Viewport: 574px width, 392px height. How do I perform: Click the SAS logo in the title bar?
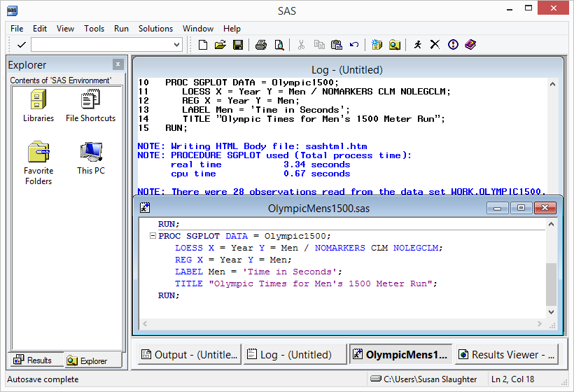12,10
